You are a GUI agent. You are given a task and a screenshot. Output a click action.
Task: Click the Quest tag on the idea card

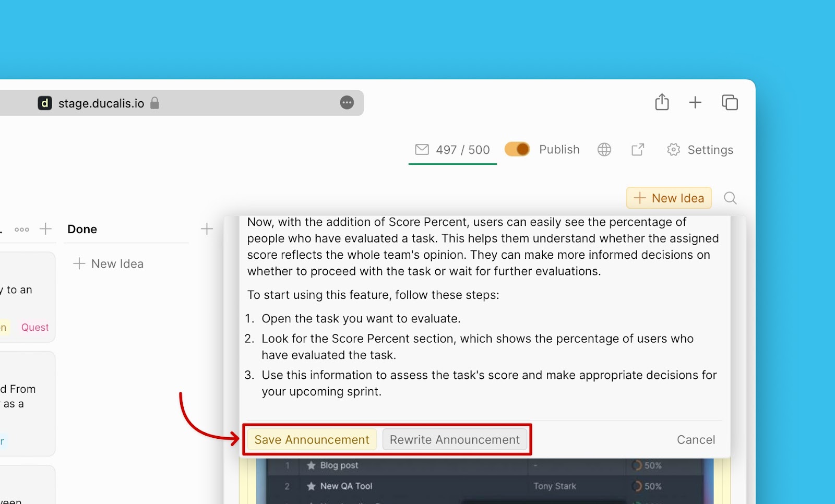coord(35,328)
